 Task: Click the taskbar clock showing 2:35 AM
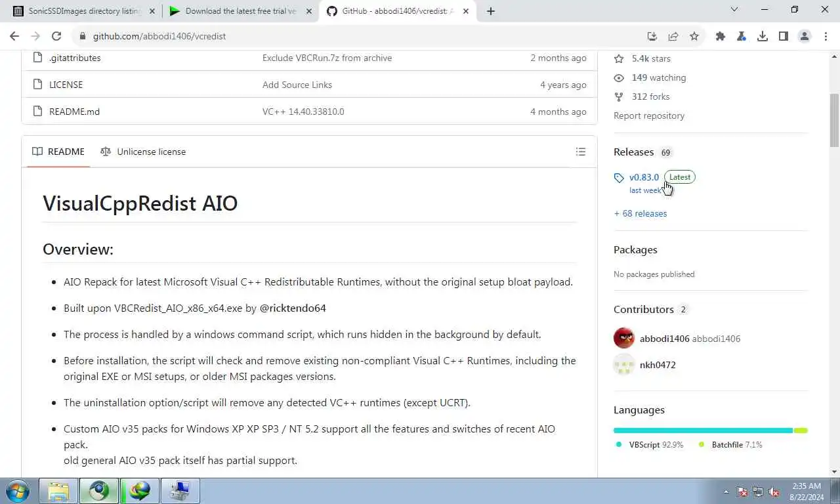coord(806,492)
